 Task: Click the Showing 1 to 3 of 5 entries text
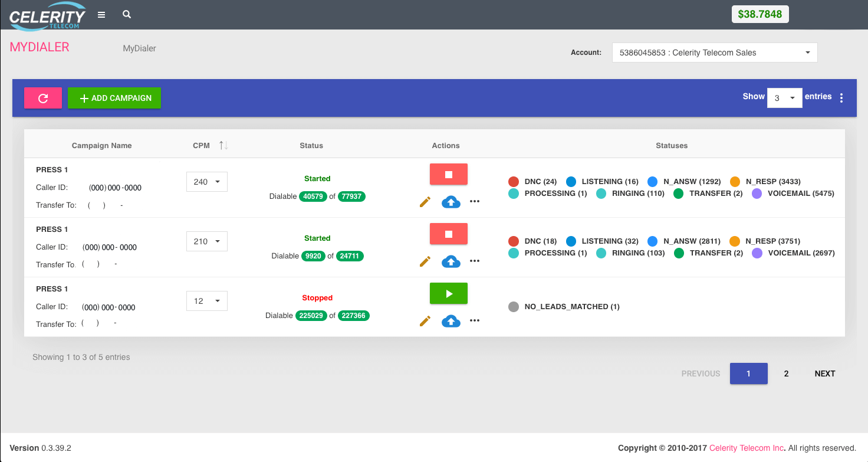[x=81, y=357]
